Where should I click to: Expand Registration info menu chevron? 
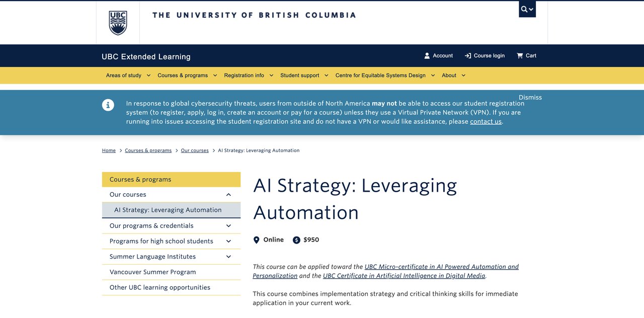[x=271, y=75]
